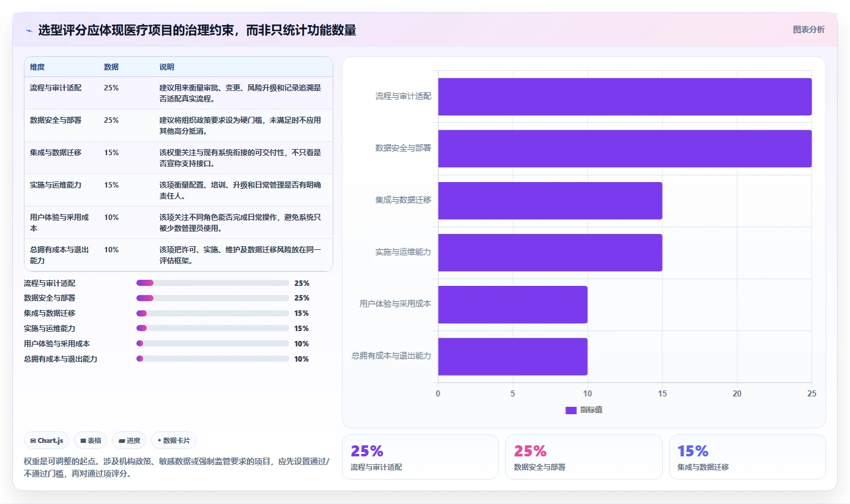
Task: Click the lightning icon beside the slide title
Action: click(x=29, y=30)
